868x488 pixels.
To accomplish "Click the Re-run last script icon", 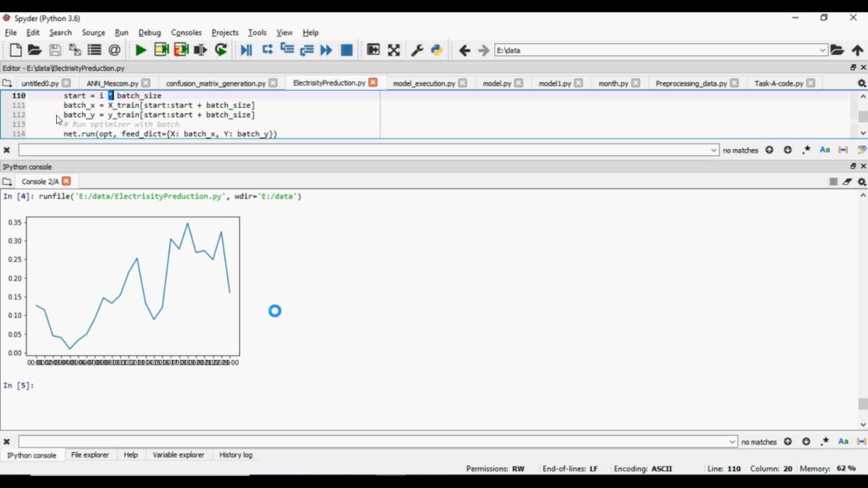I will (x=221, y=50).
